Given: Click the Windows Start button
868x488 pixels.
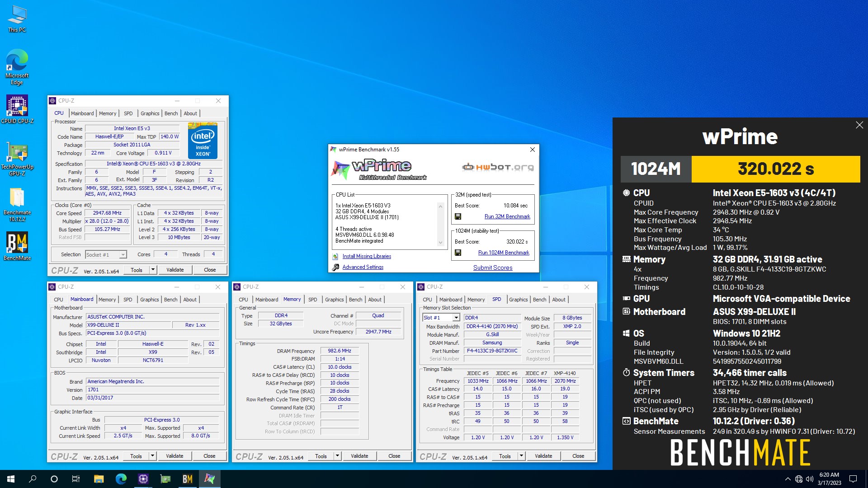Looking at the screenshot, I should tap(11, 479).
